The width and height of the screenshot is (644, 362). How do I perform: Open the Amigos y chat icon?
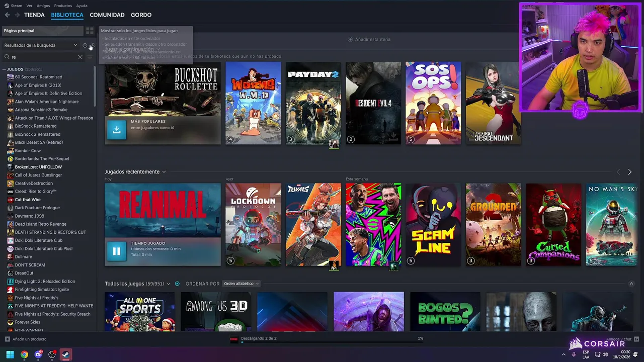point(637,339)
